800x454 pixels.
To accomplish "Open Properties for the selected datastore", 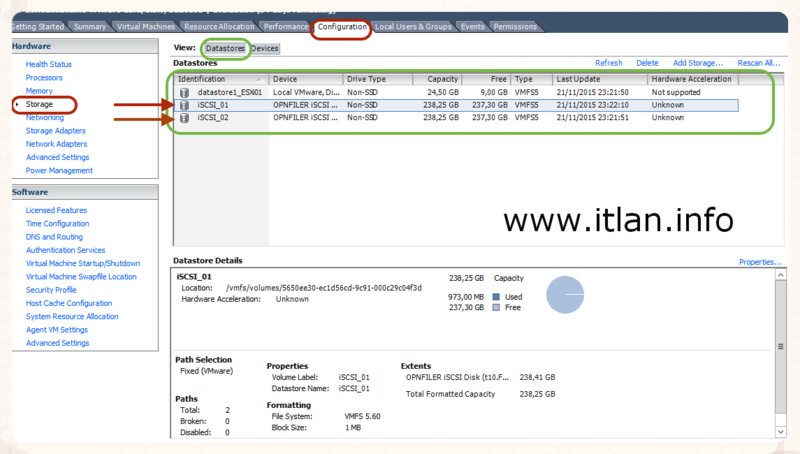I will 759,262.
